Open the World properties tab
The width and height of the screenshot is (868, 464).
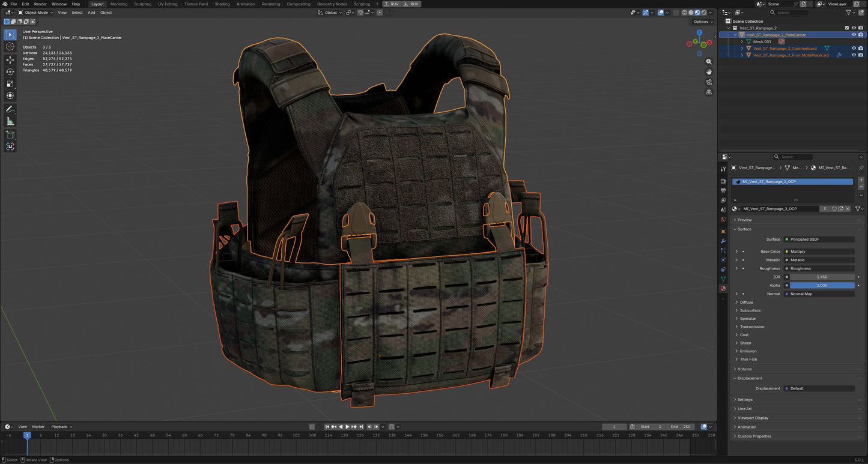point(723,220)
